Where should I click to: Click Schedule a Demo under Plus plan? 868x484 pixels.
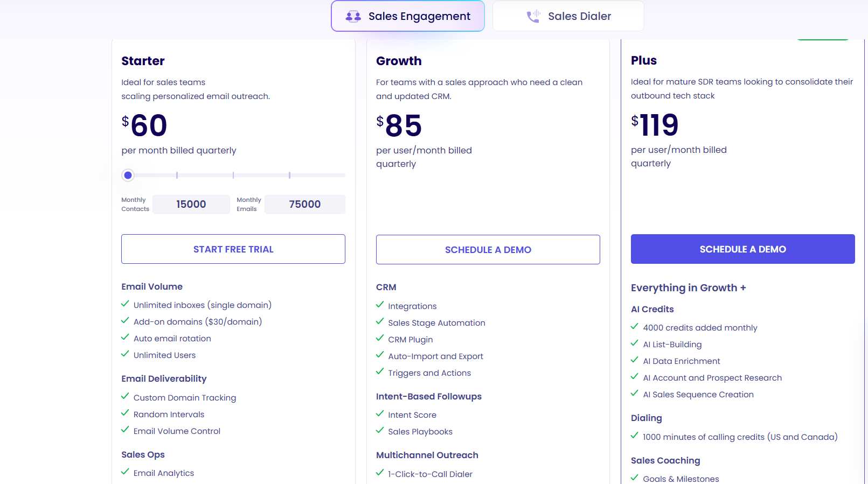pyautogui.click(x=743, y=249)
